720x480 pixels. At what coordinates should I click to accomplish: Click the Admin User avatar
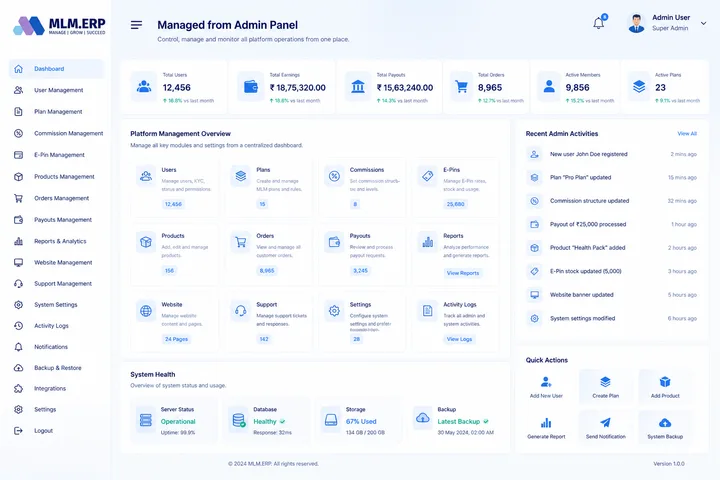(x=636, y=23)
